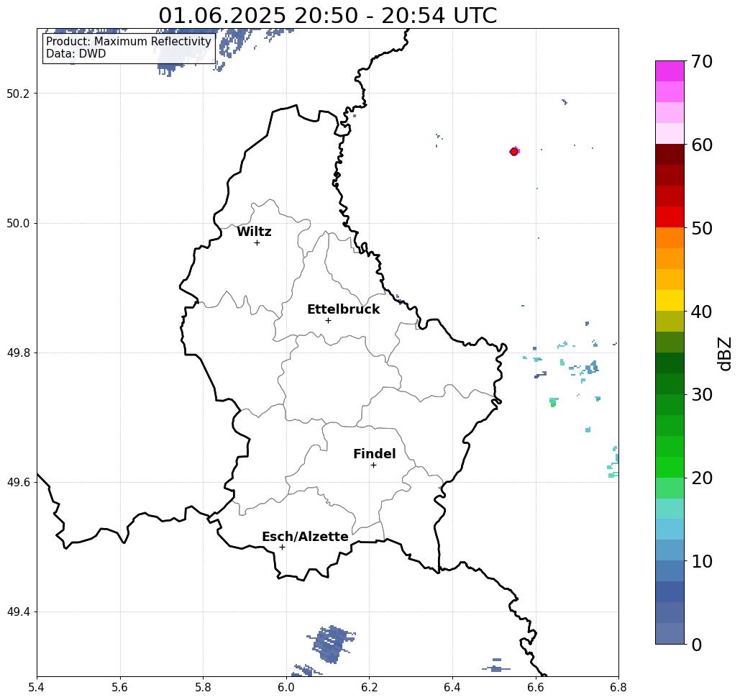
Task: Click the 30 value on the colorbar
Action: [702, 395]
